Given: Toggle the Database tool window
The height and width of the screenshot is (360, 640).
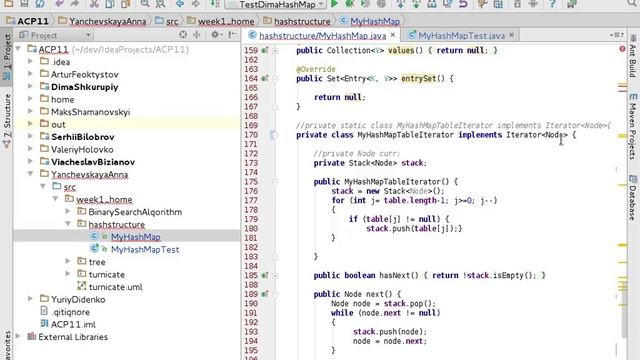Looking at the screenshot, I should [x=633, y=198].
